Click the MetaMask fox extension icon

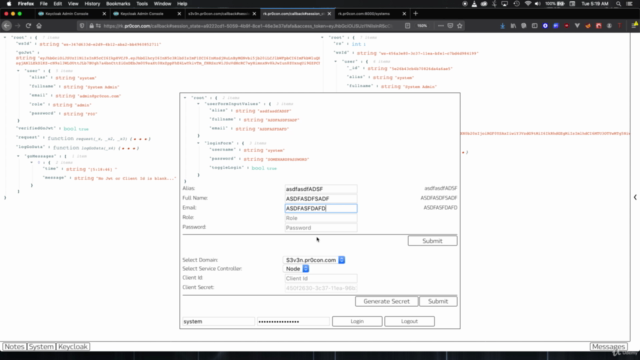pos(588,26)
